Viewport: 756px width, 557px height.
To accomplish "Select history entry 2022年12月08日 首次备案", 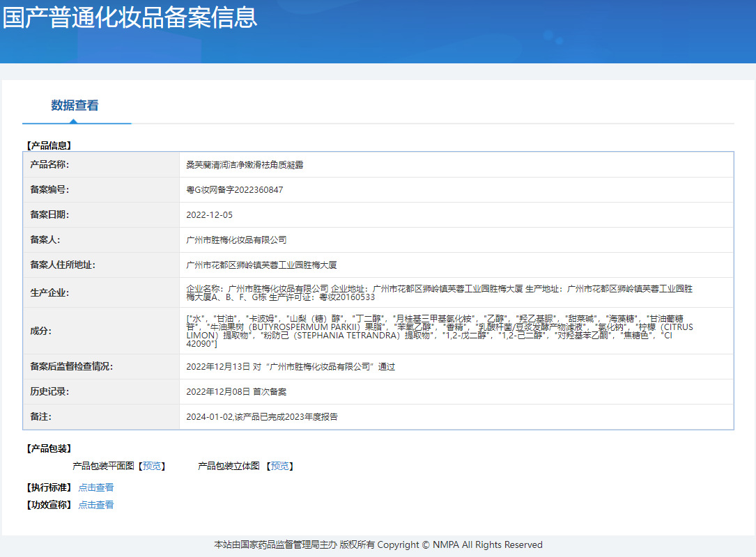I will tap(236, 392).
